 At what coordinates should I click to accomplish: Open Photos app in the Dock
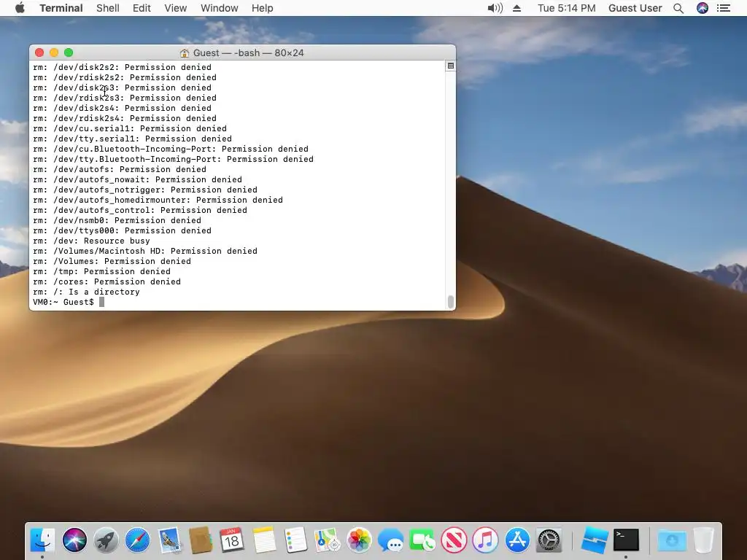tap(359, 540)
